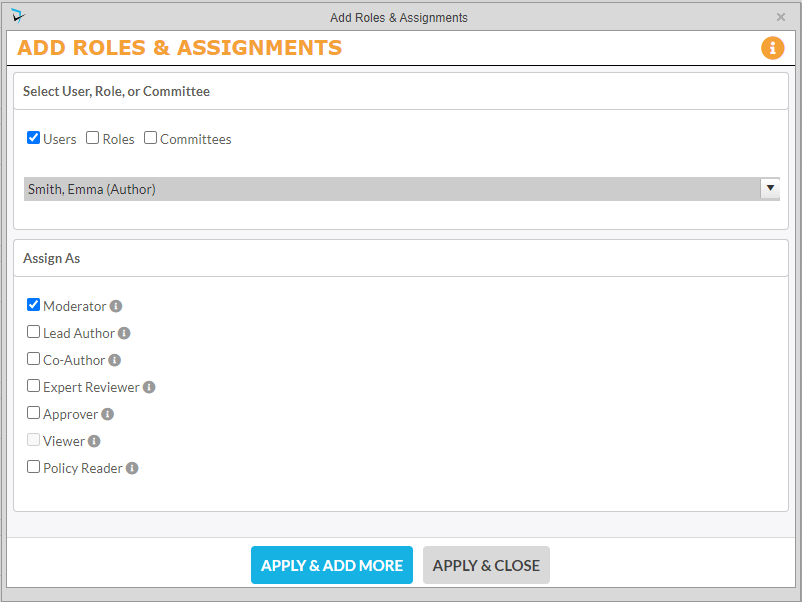Click the app logo in the title bar

[x=19, y=16]
